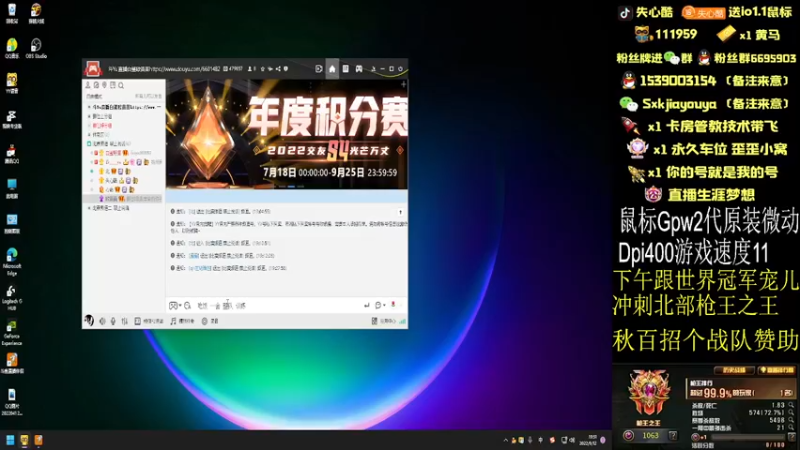Image resolution: width=800 pixels, height=450 pixels.
Task: Select the red-highlighted sub-channel row
Action: click(123, 126)
